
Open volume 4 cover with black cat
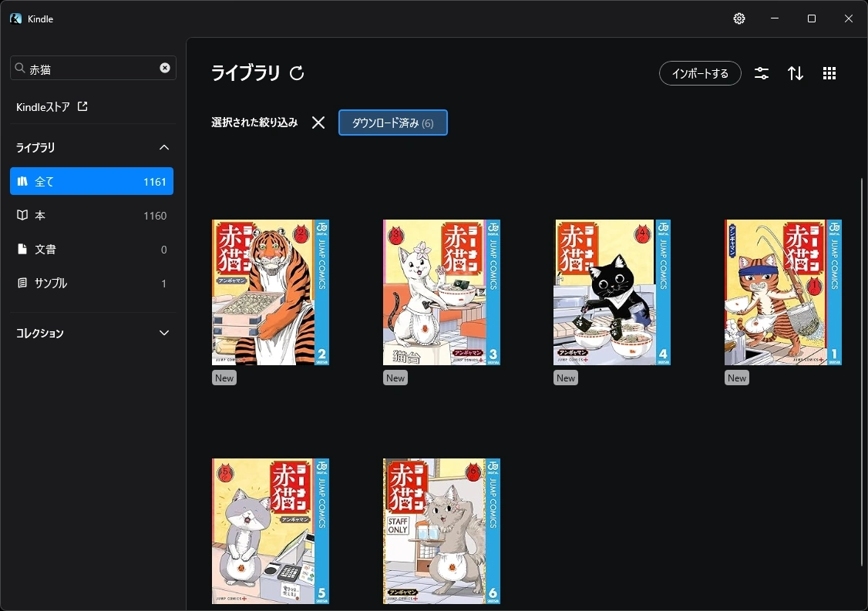coord(612,292)
